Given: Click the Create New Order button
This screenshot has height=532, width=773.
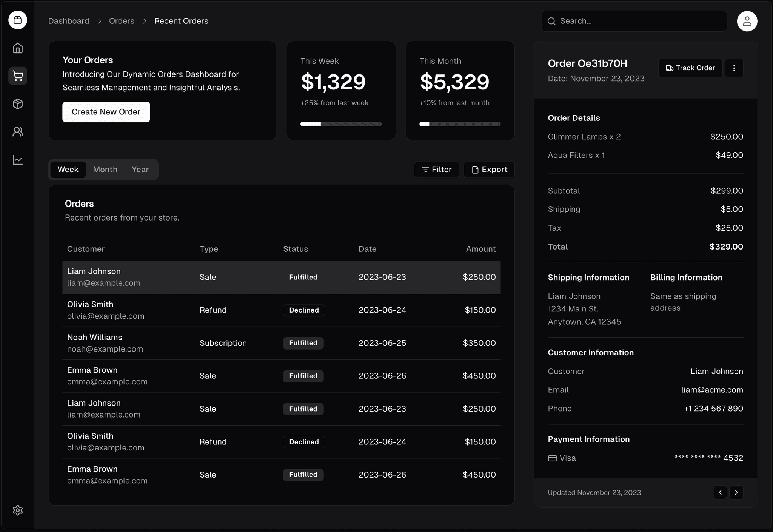Looking at the screenshot, I should (x=106, y=112).
